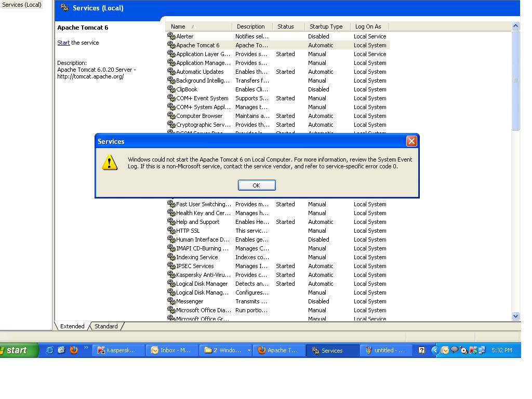Open Internet Explorer from quick launch
Viewport: 532px width, 399px height.
point(49,350)
